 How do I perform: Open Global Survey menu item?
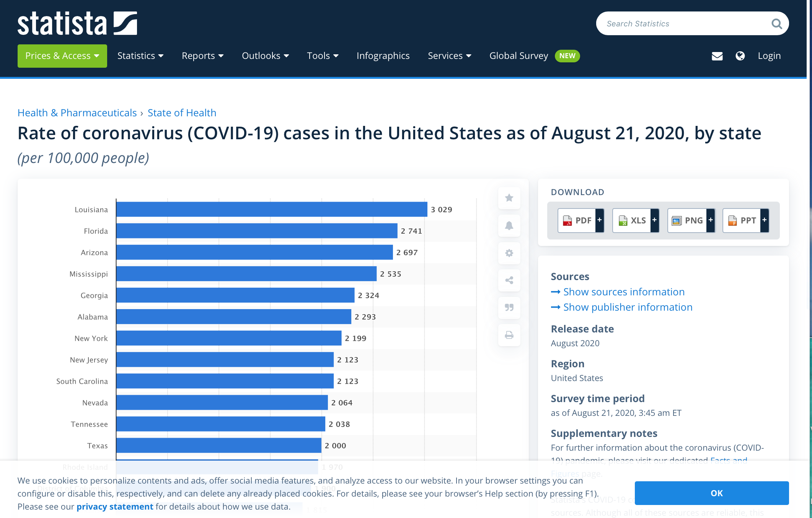pyautogui.click(x=519, y=56)
